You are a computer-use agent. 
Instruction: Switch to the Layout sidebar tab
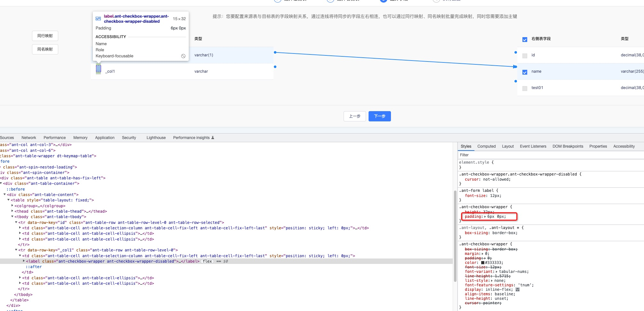pos(508,146)
